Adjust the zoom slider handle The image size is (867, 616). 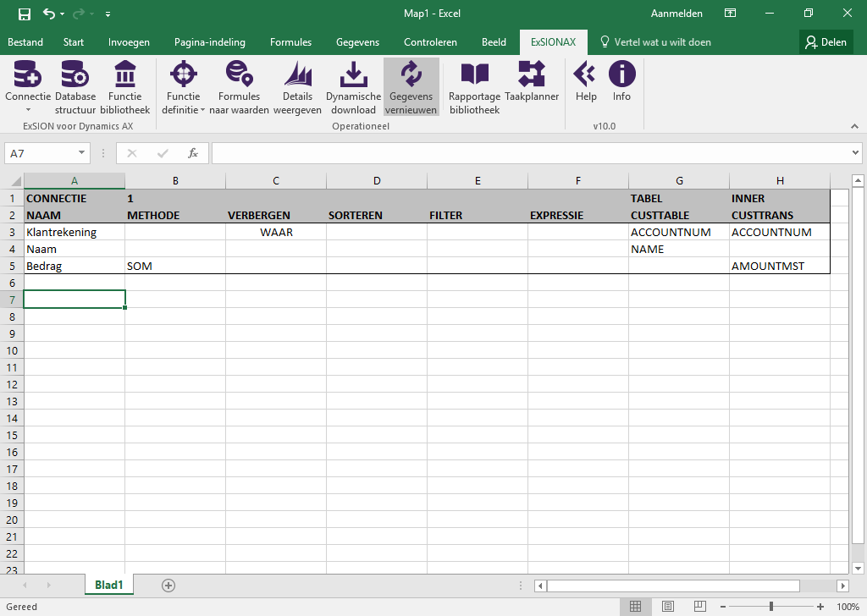click(x=771, y=607)
